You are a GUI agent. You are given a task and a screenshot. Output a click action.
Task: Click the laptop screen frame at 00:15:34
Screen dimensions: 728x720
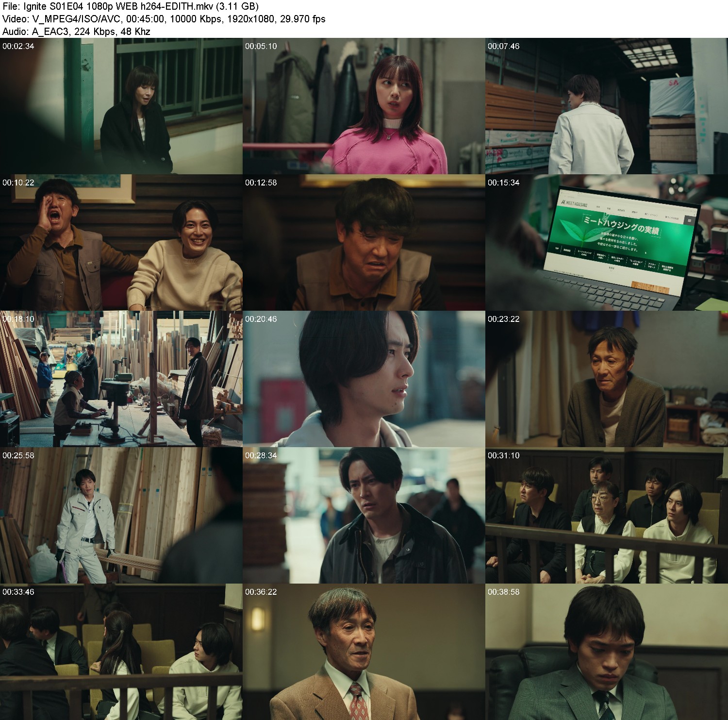(x=607, y=242)
